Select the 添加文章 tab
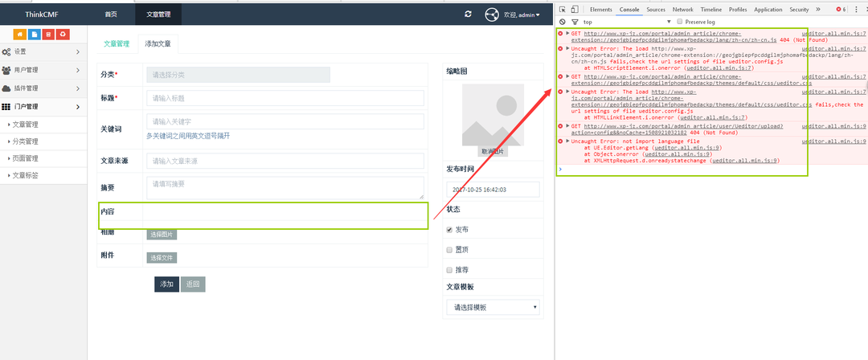Screen dimensions: 868x360 [158, 43]
